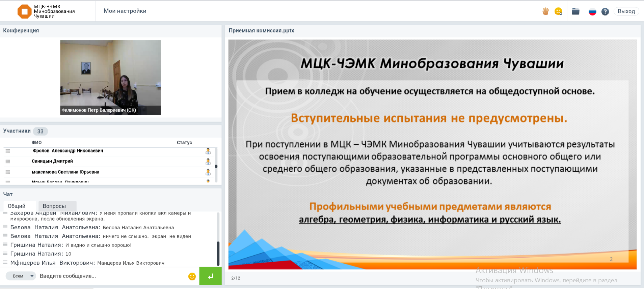
Task: Click participants count badge 33
Action: (41, 131)
